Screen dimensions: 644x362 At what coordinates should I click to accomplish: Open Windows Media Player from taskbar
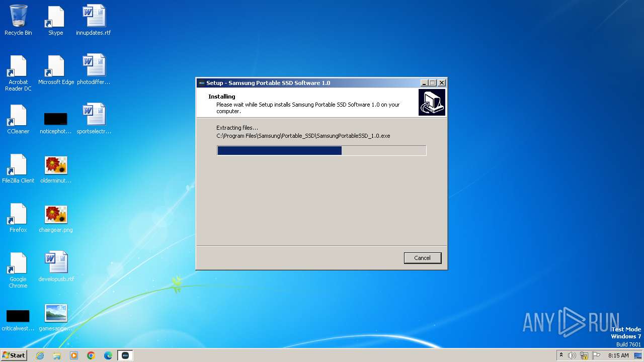tap(74, 355)
